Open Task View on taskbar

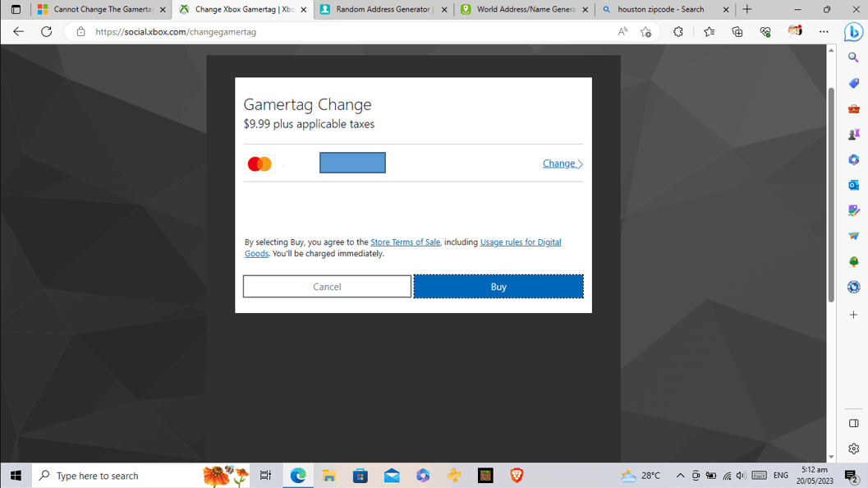(266, 475)
